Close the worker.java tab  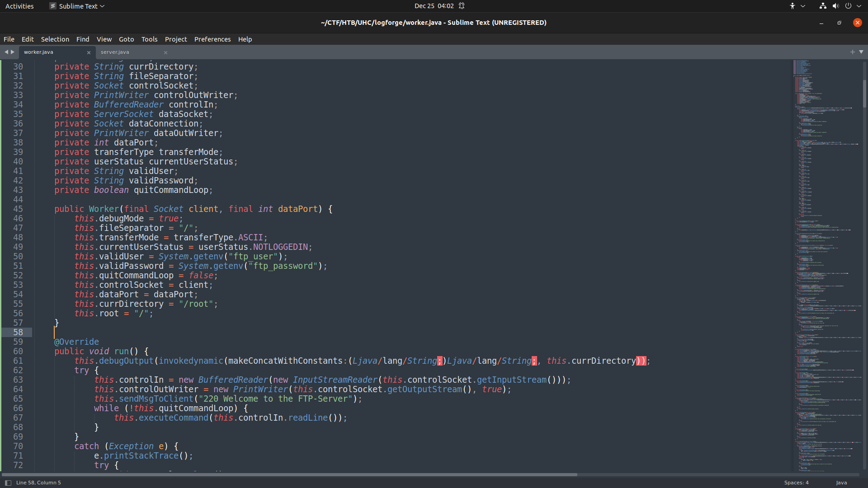pos(89,52)
